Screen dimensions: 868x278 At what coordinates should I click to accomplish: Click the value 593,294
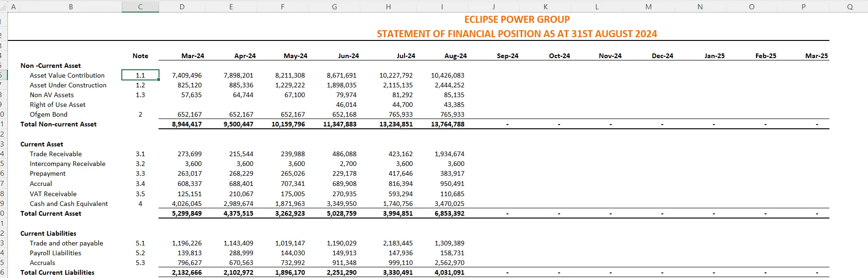401,194
